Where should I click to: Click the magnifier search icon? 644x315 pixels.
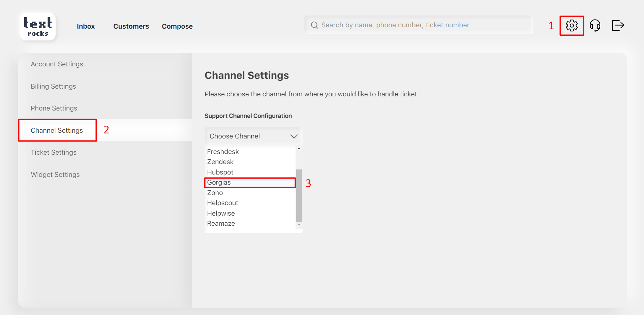tap(314, 25)
